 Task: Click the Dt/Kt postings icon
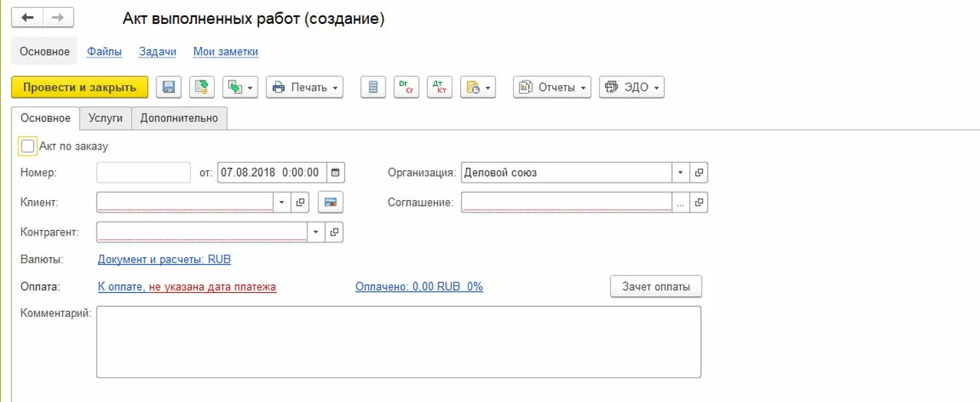tap(439, 87)
